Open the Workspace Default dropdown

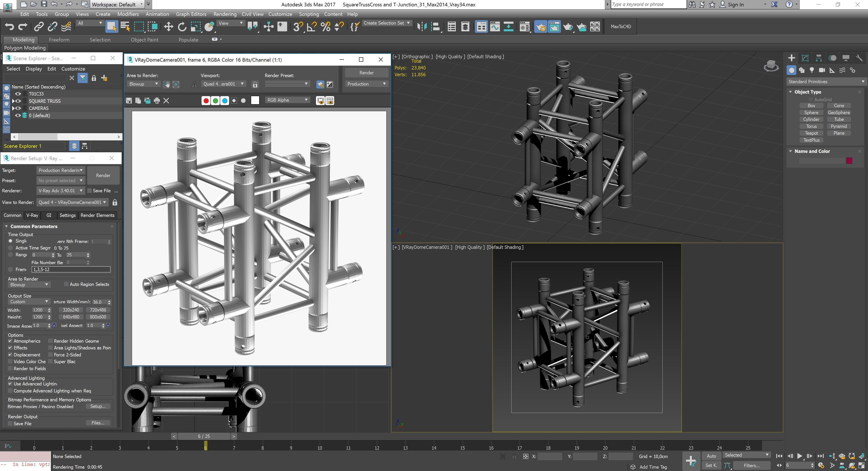pos(117,4)
